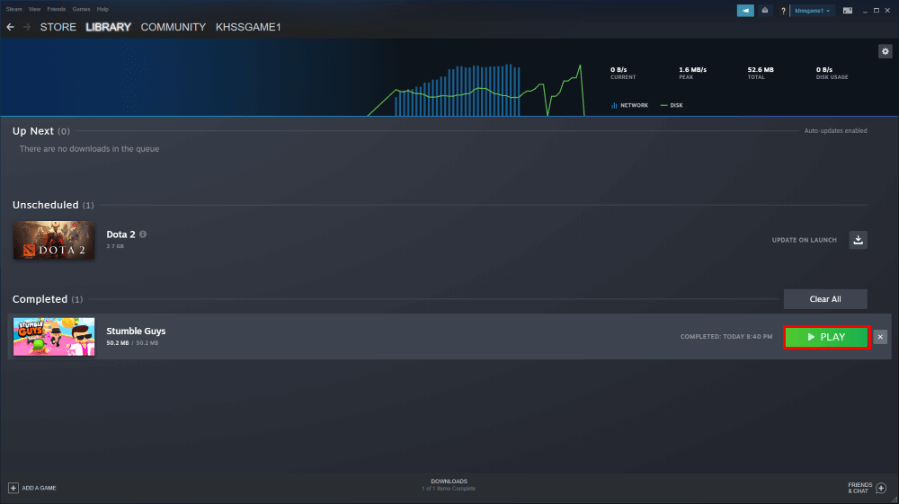Close the Steam window
Image resolution: width=899 pixels, height=504 pixels.
[x=888, y=10]
